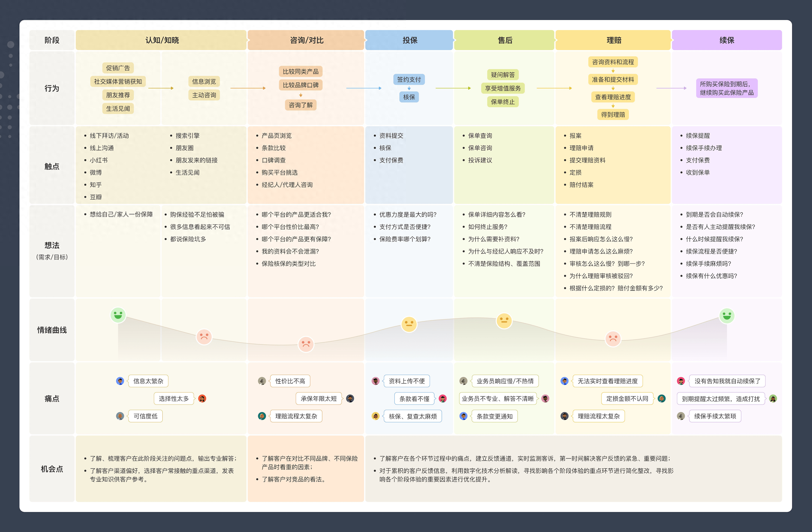The height and width of the screenshot is (532, 812).
Task: Click avatar beside 信息太繁杂 pain point
Action: click(x=120, y=381)
